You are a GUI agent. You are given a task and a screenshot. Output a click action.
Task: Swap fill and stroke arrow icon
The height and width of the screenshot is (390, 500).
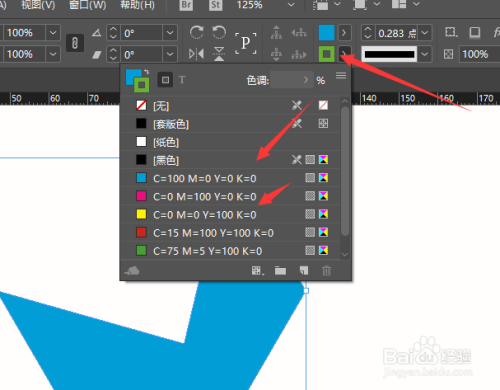click(146, 72)
